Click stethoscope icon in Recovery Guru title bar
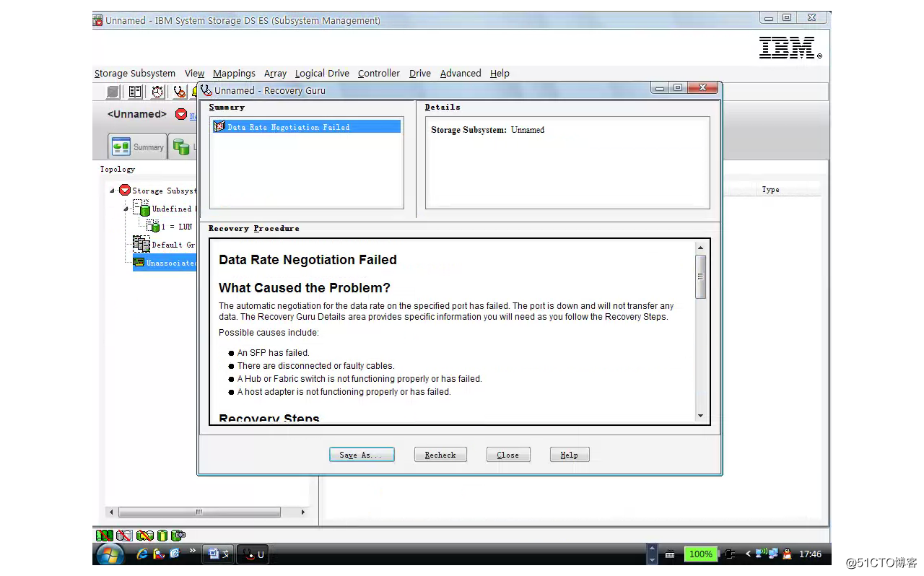 click(206, 90)
